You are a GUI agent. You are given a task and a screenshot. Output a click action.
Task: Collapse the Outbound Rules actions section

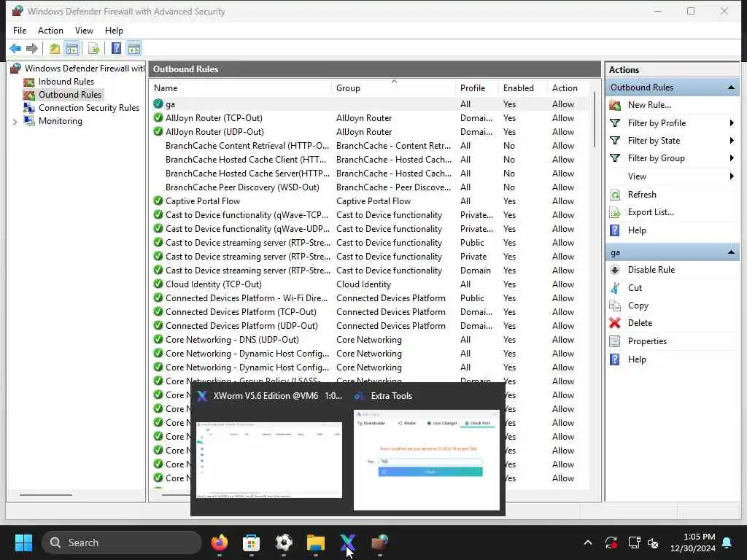pos(731,87)
